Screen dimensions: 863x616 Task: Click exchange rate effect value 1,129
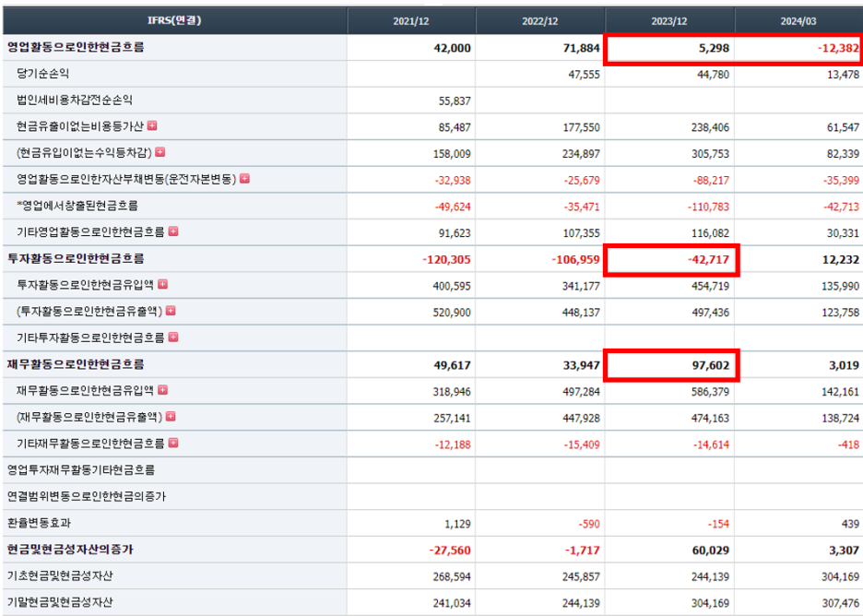pos(457,524)
